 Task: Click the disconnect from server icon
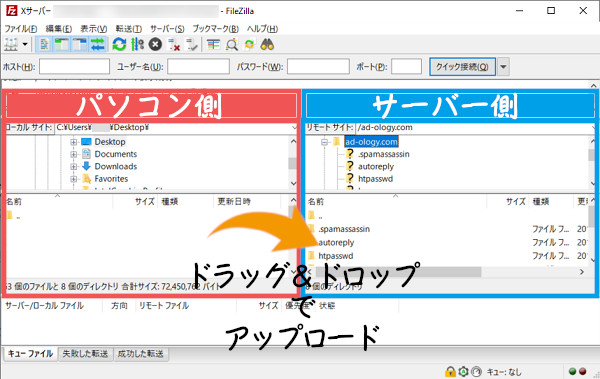pyautogui.click(x=174, y=45)
